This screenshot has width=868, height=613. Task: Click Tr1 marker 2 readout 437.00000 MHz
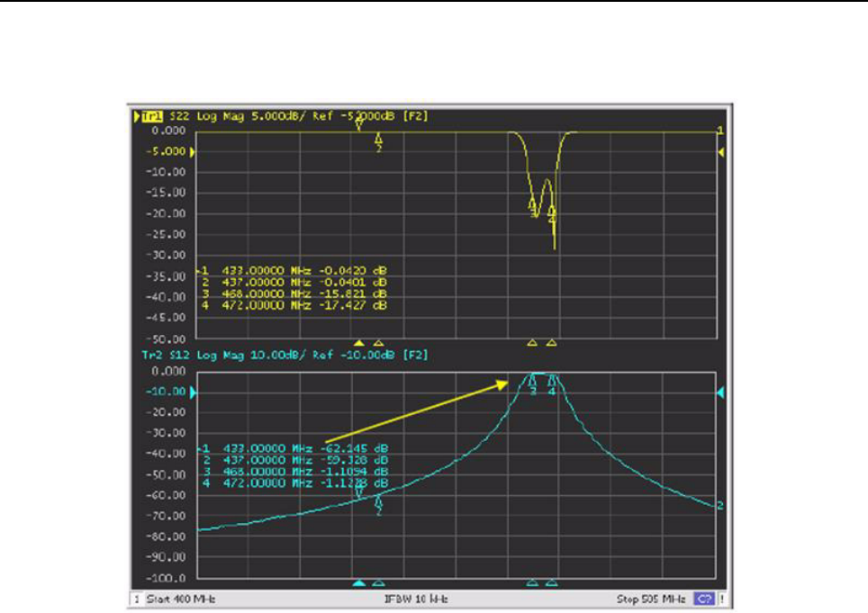click(293, 283)
